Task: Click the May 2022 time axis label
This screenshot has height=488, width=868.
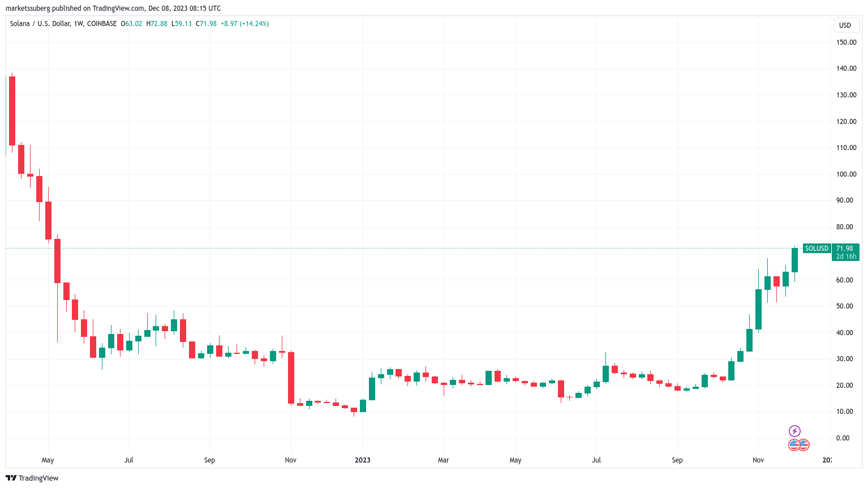Action: pyautogui.click(x=48, y=460)
